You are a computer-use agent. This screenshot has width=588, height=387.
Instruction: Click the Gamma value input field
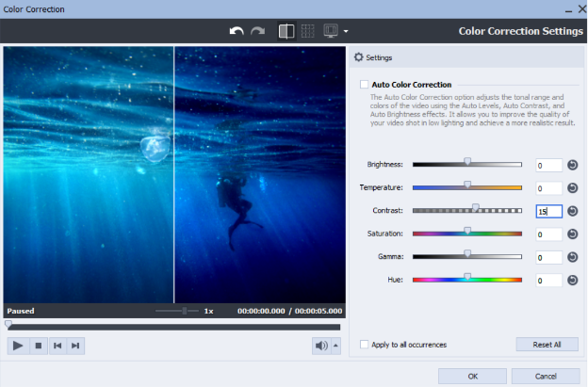tap(548, 257)
